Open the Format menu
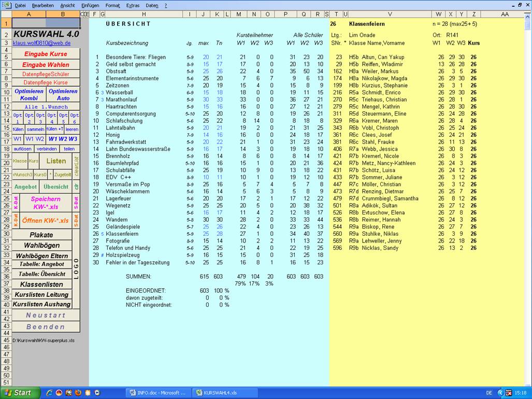This screenshot has width=532, height=399. [x=112, y=5]
